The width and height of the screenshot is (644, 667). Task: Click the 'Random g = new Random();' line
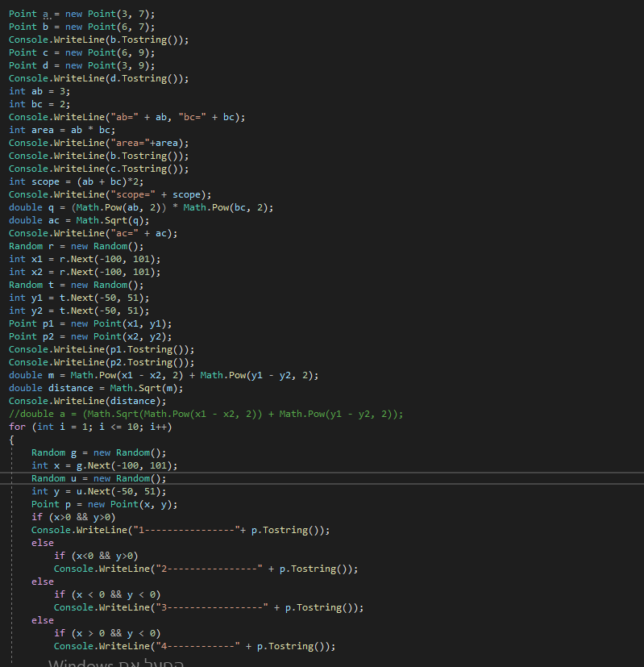coord(99,452)
